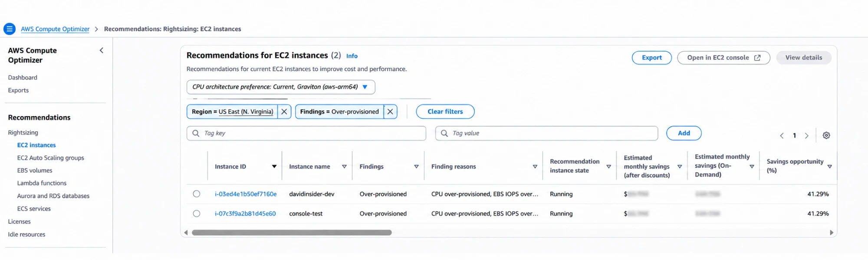The image size is (868, 260).
Task: Sort by Instance ID column
Action: pyautogui.click(x=274, y=166)
